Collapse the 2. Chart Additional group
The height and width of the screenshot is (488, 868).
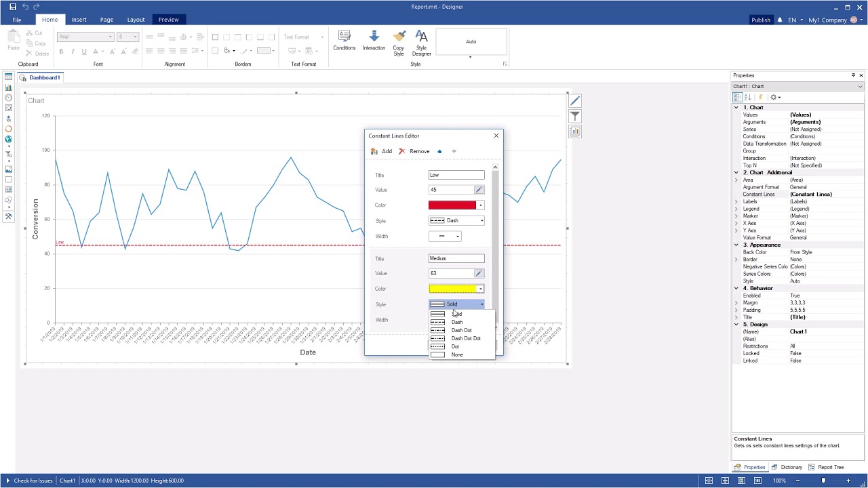coord(736,173)
